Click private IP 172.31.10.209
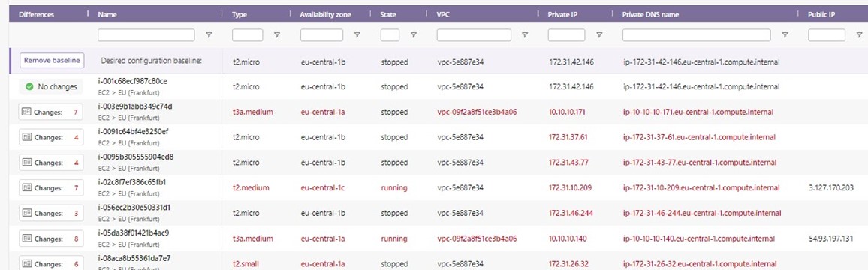The width and height of the screenshot is (868, 270). [x=570, y=188]
